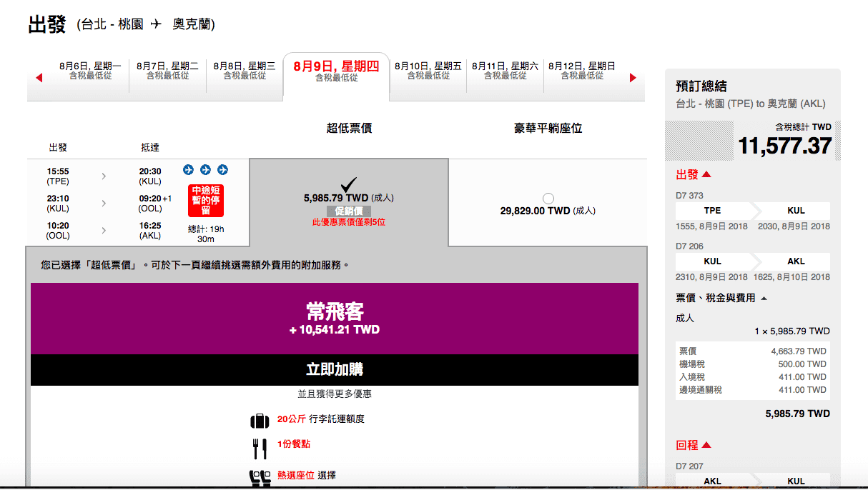Click the 20:30 (KUL) arrival time
This screenshot has width=868, height=490.
pos(150,176)
